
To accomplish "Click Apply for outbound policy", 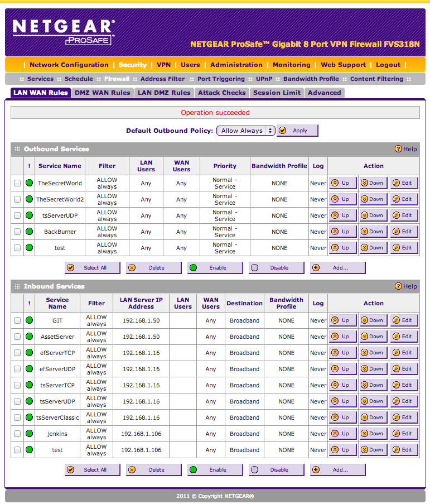I will click(x=297, y=131).
